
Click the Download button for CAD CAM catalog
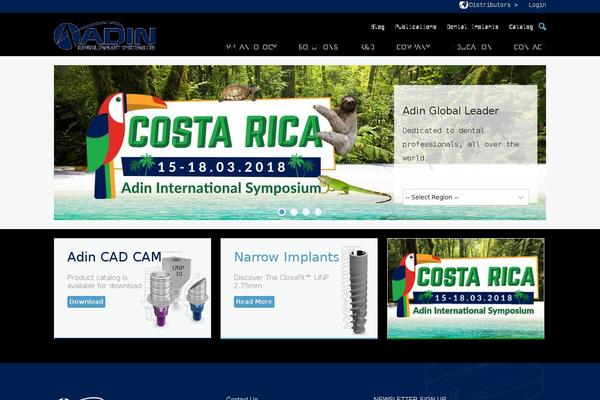86,302
